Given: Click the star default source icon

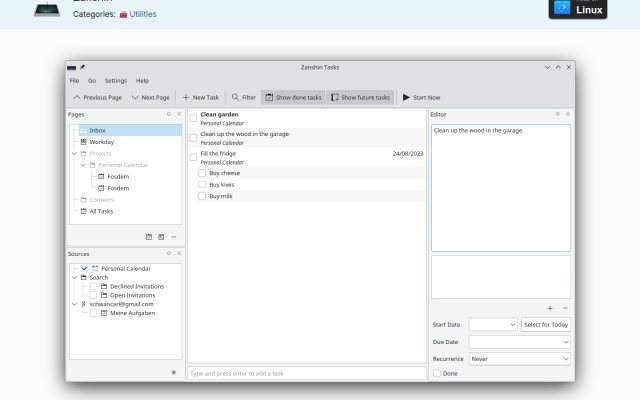Looking at the screenshot, I should 174,372.
